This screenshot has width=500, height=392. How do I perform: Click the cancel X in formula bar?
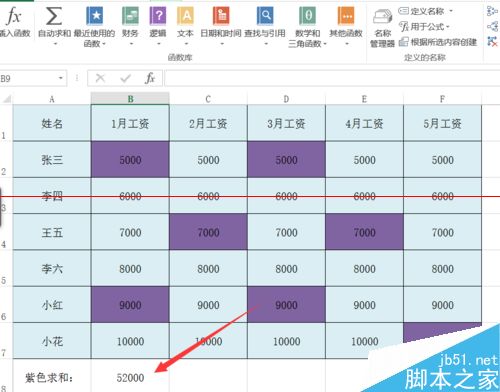pos(100,78)
